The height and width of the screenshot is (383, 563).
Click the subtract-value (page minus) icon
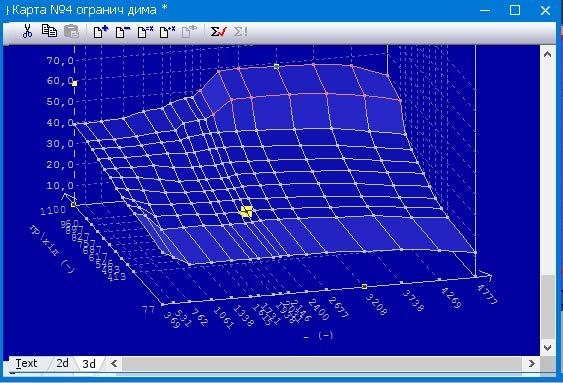(x=123, y=32)
